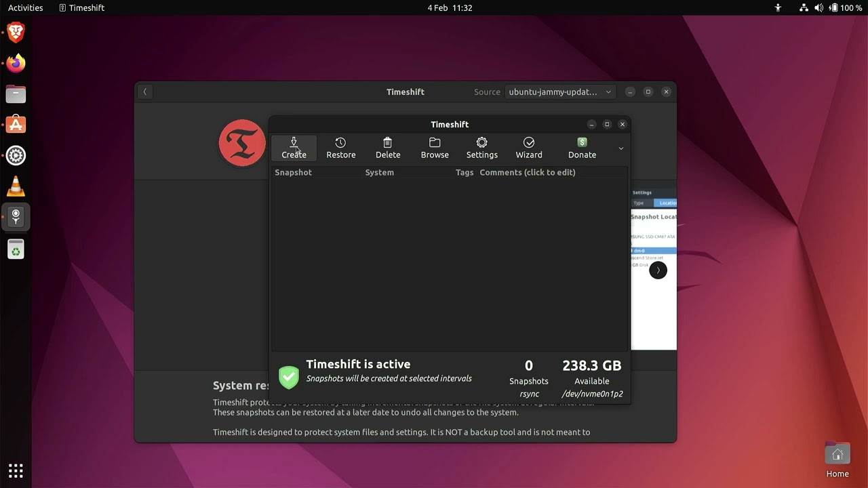Click the Timeshift screenshot thumbnail in Software window
This screenshot has height=488, width=868.
pos(654,268)
